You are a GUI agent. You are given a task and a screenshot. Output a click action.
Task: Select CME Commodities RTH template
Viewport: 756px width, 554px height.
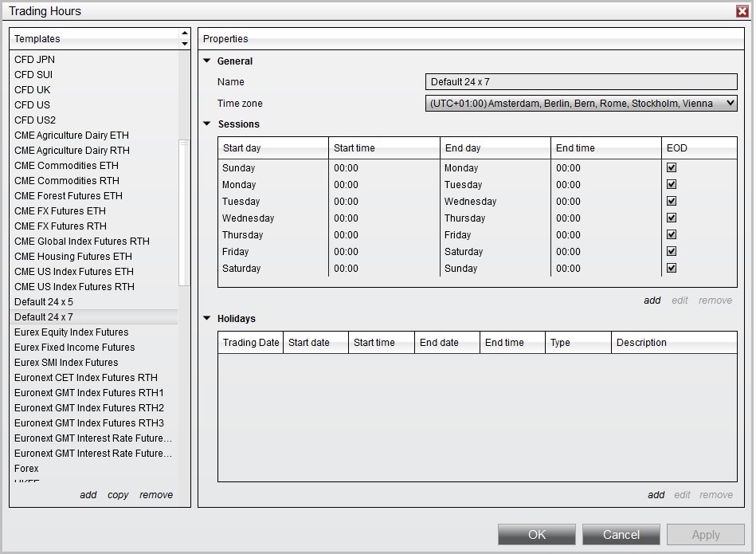93,180
